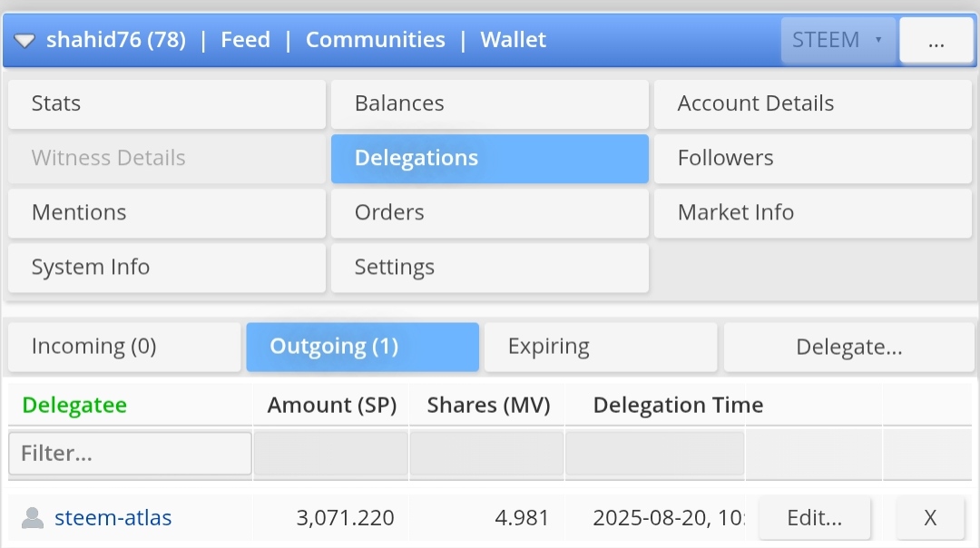The image size is (980, 548).
Task: Open the three-dots more options menu
Action: (936, 40)
